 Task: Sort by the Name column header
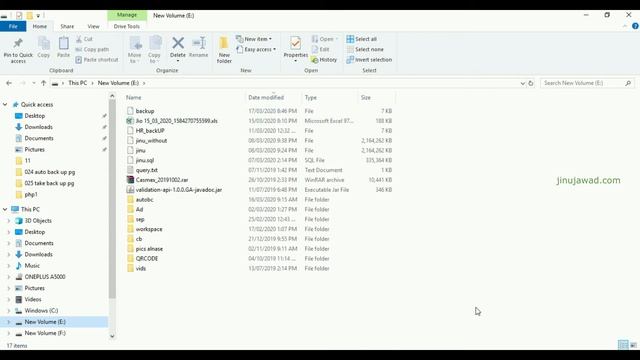[133, 98]
